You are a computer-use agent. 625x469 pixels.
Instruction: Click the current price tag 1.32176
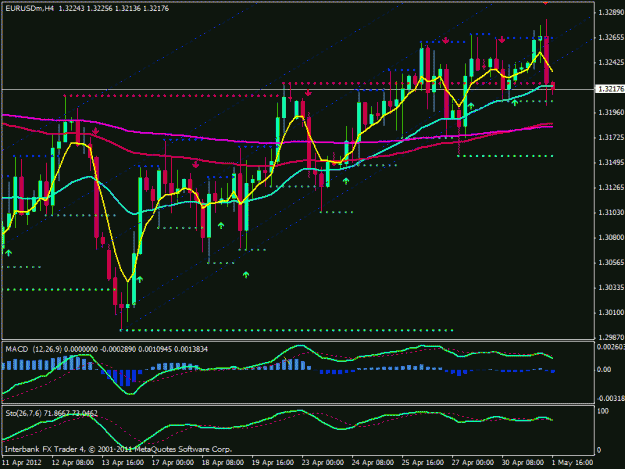tap(611, 89)
